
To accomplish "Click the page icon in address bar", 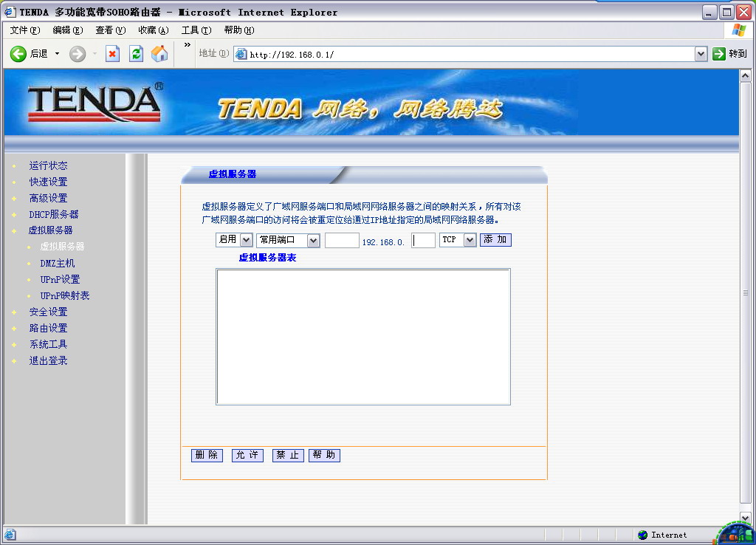I will (241, 54).
